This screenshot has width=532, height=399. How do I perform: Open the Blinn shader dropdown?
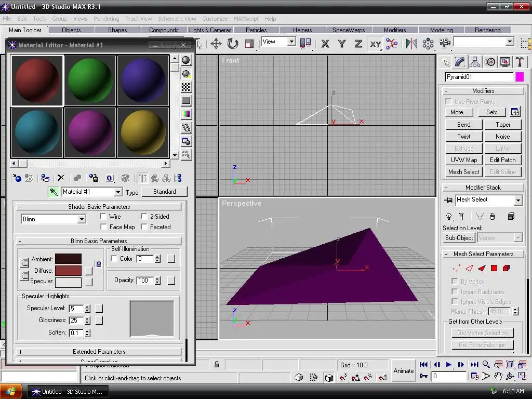[82, 220]
